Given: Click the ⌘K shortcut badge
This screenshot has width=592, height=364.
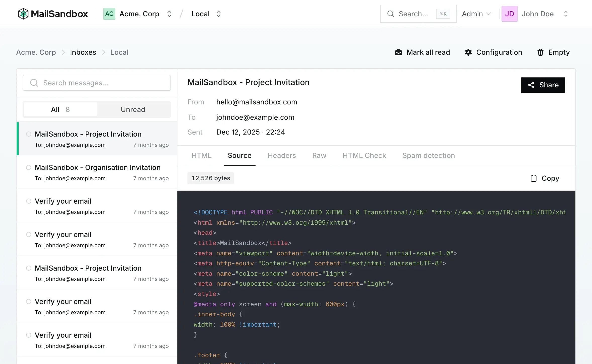Looking at the screenshot, I should tap(443, 14).
